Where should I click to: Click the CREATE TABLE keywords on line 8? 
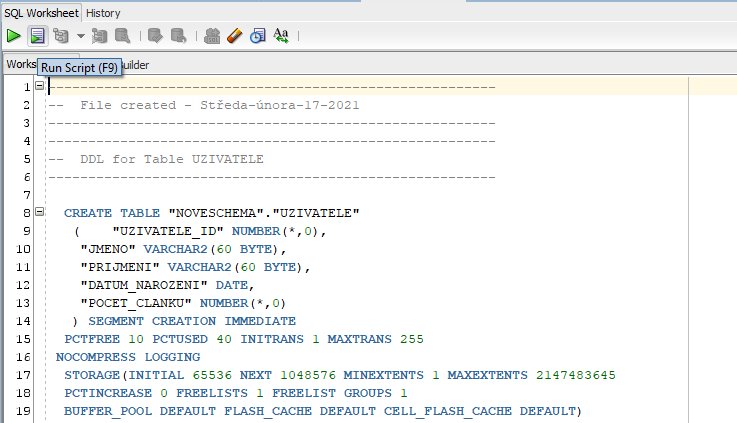tap(112, 213)
